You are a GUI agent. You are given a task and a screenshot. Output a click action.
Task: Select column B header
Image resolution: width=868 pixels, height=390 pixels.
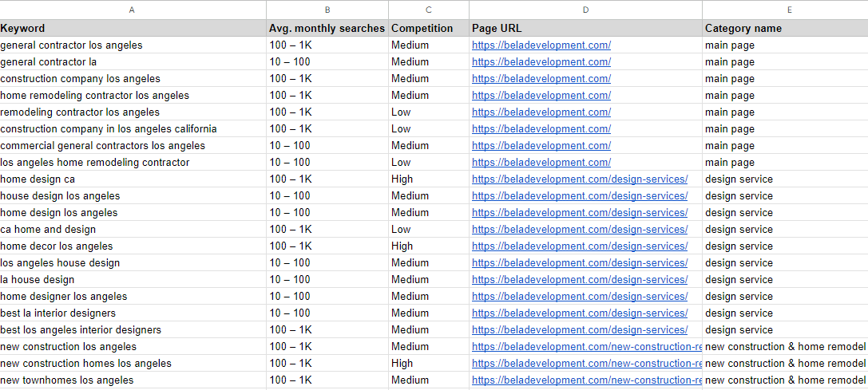pos(327,10)
